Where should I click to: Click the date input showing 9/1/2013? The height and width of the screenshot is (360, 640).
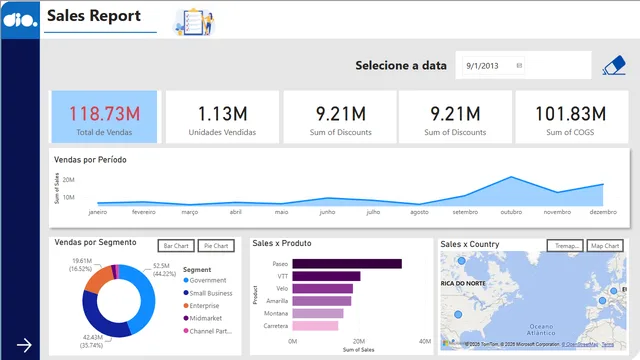tap(494, 66)
